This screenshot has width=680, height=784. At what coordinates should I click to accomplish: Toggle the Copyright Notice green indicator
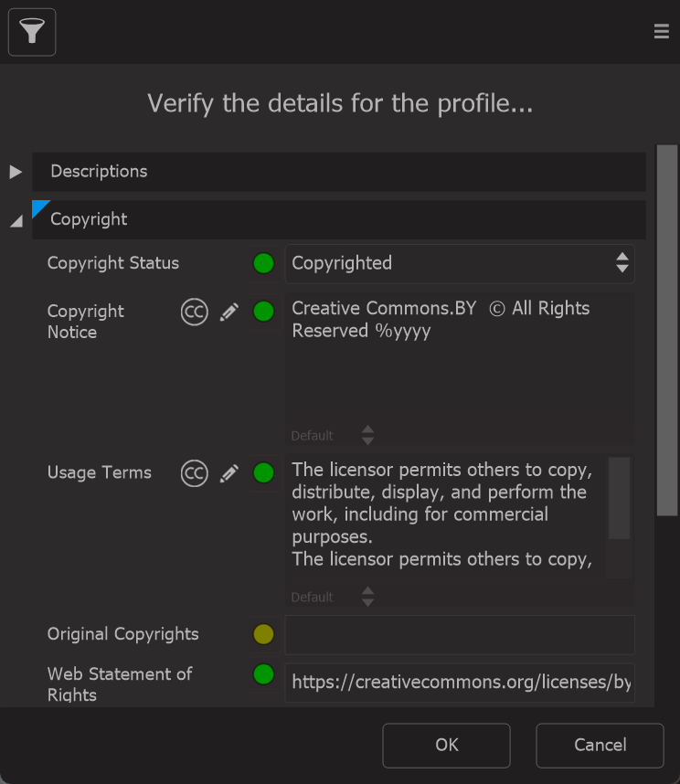(263, 312)
